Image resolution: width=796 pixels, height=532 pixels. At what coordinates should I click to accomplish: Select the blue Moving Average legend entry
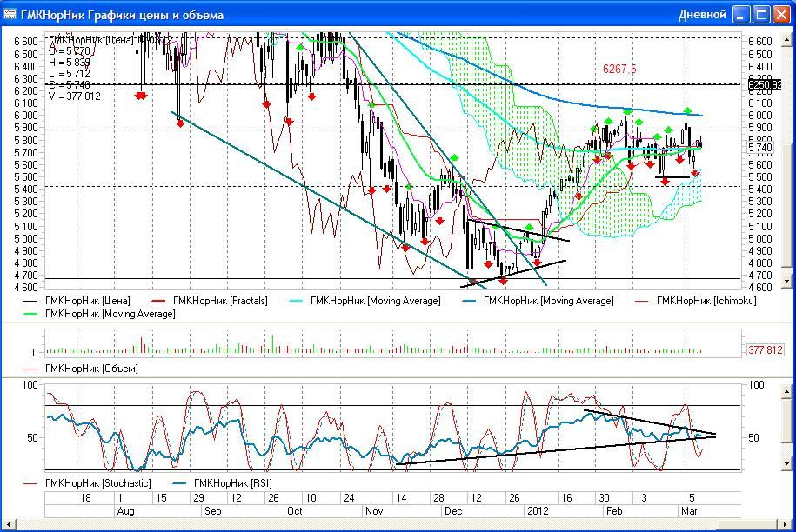pyautogui.click(x=538, y=301)
